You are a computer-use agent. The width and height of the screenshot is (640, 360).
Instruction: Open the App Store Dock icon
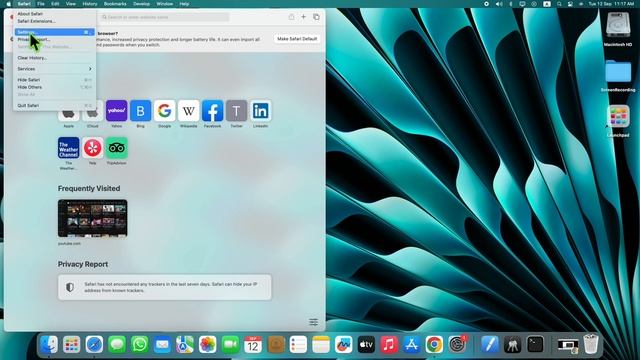point(411,345)
